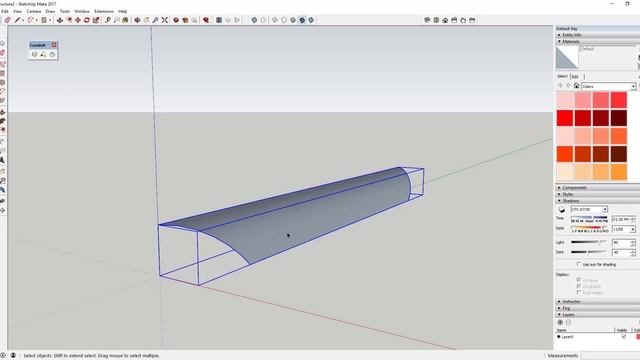This screenshot has width=640, height=360.
Task: Switch to materials Edit tab
Action: click(575, 77)
